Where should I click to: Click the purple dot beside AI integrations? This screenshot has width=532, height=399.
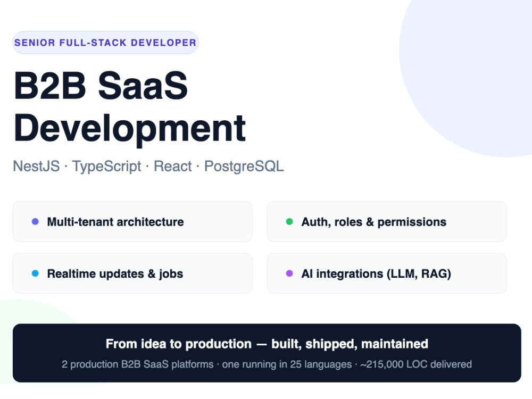coord(289,273)
